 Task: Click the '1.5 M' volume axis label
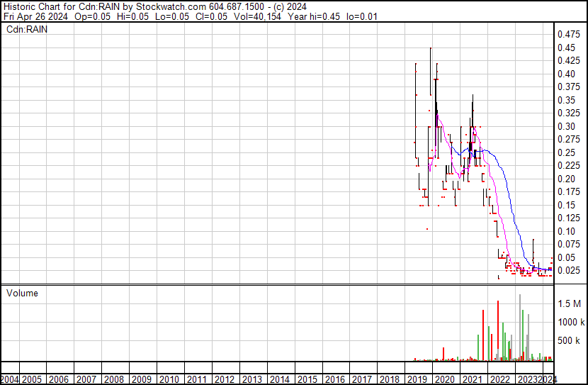pyautogui.click(x=570, y=303)
